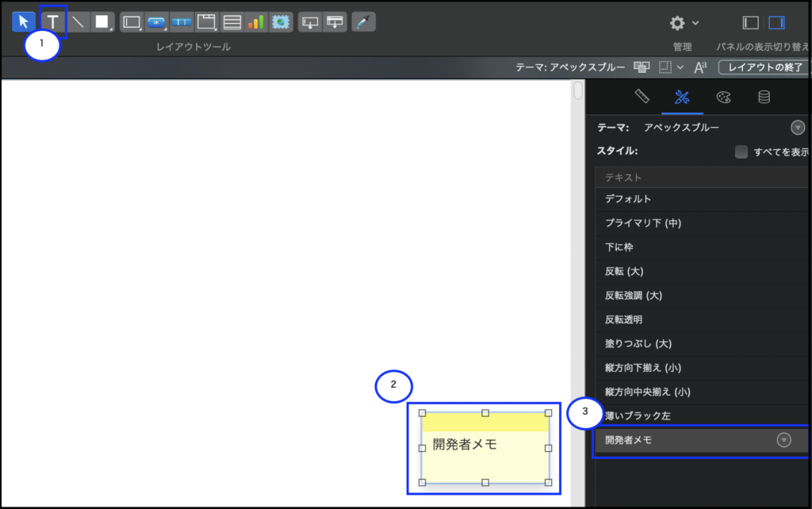Image resolution: width=812 pixels, height=509 pixels.
Task: Switch to the Appearance palette tab
Action: pos(723,98)
